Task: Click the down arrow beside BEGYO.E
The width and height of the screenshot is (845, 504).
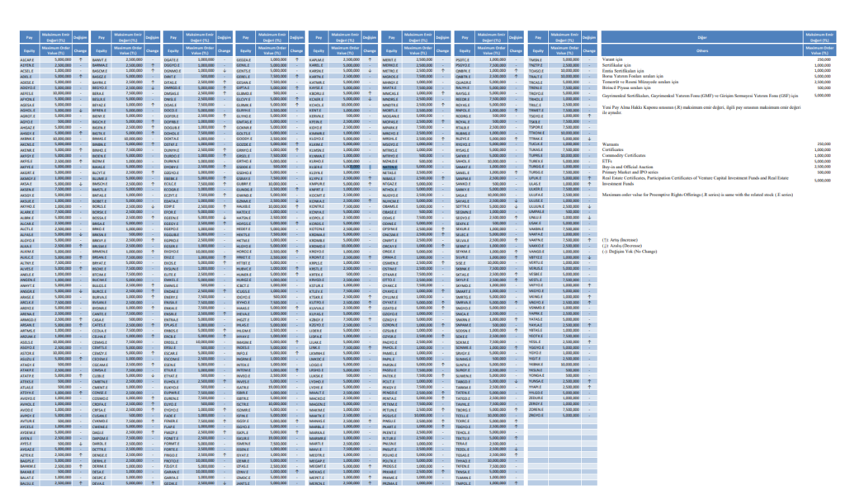Action: 153,87
